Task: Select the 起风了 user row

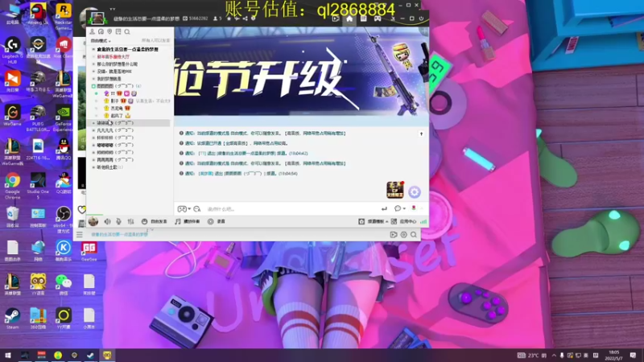Action: pyautogui.click(x=118, y=116)
